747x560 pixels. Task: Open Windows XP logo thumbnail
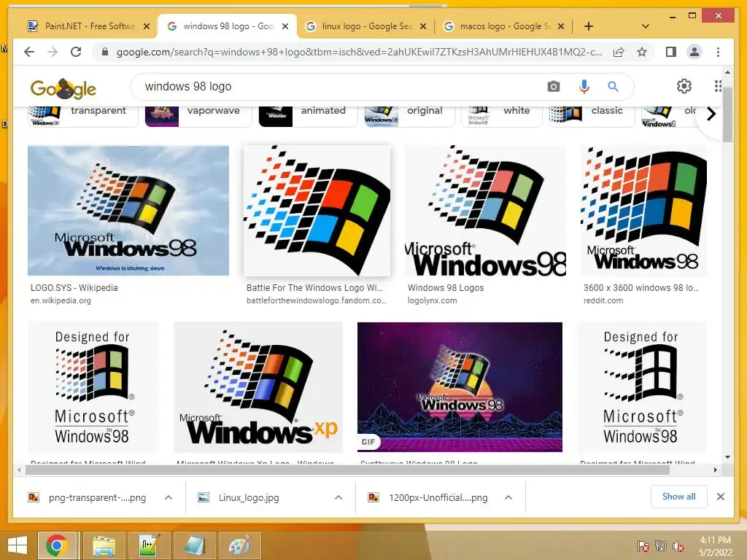(x=258, y=387)
